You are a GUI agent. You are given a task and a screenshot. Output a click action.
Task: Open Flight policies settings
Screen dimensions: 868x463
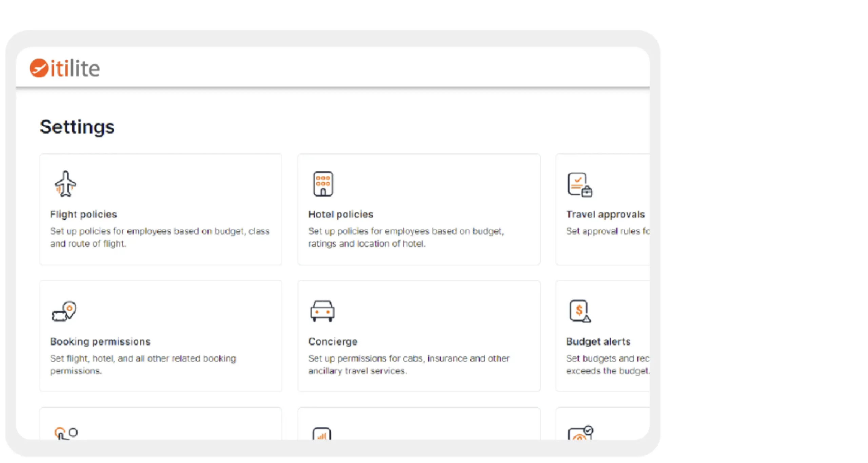(x=83, y=214)
